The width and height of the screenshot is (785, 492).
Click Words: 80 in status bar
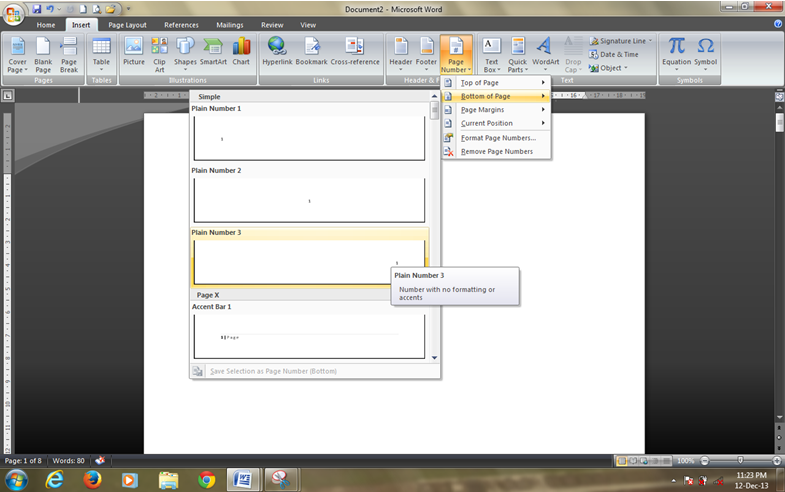coord(69,460)
